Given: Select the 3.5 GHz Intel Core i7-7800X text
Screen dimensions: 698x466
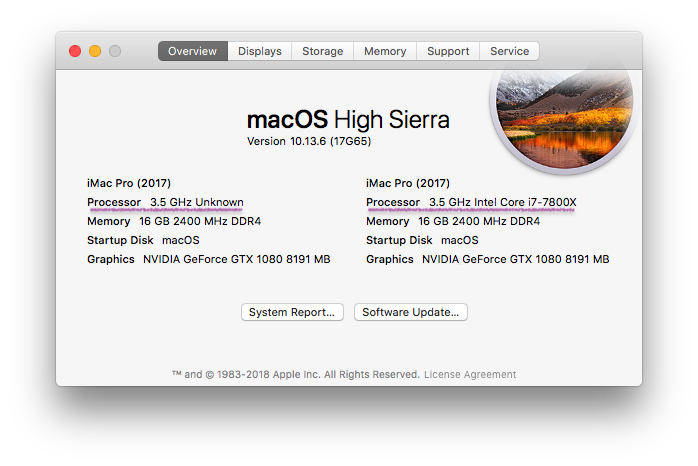Looking at the screenshot, I should click(503, 202).
